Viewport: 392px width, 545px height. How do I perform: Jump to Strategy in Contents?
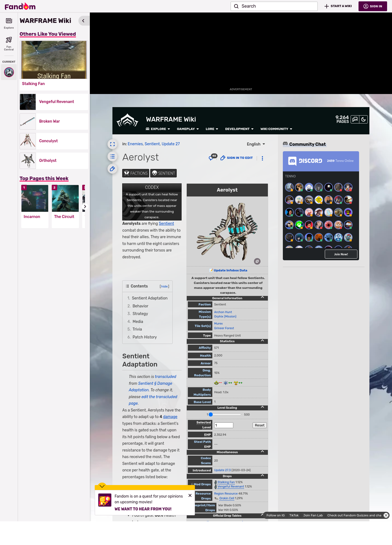coord(140,314)
